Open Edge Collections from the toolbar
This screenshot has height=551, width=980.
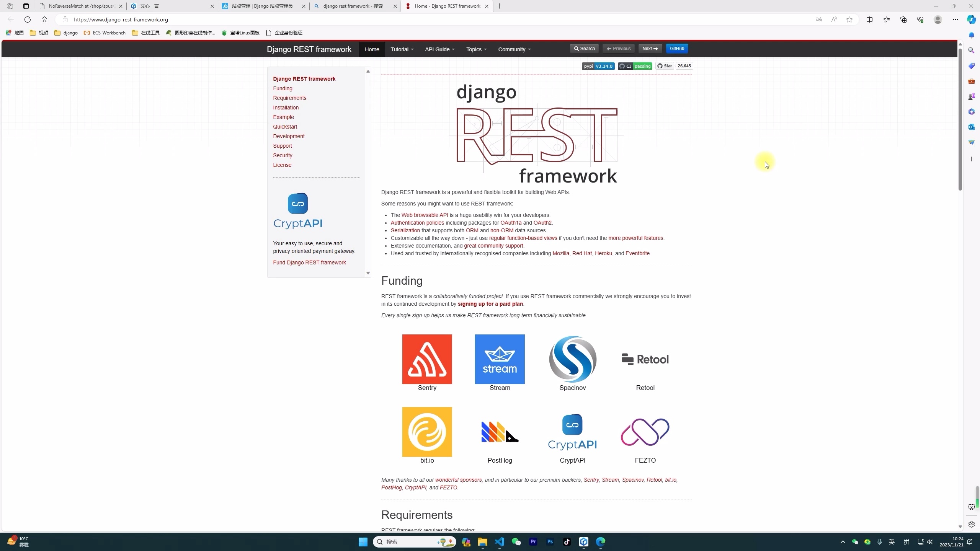[903, 20]
